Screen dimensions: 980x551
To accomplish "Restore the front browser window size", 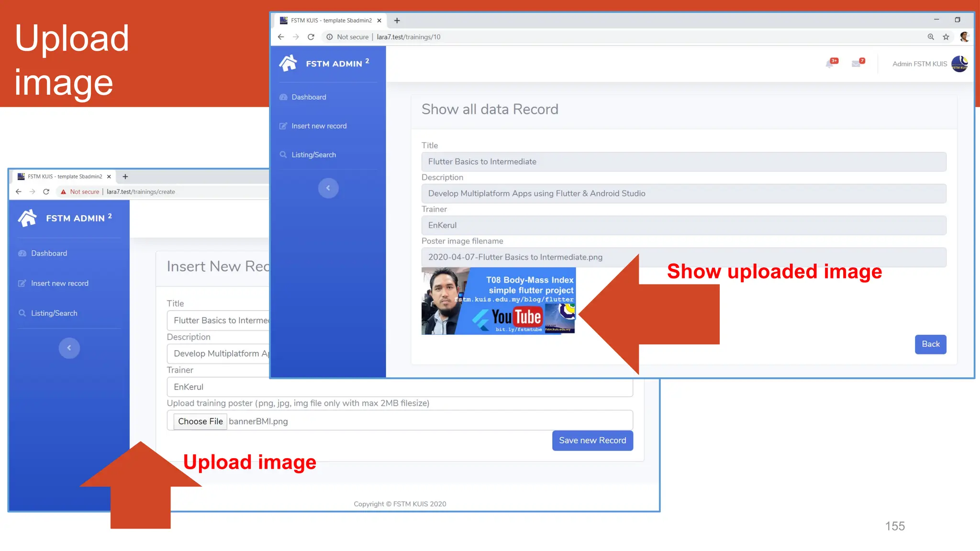I will coord(958,20).
